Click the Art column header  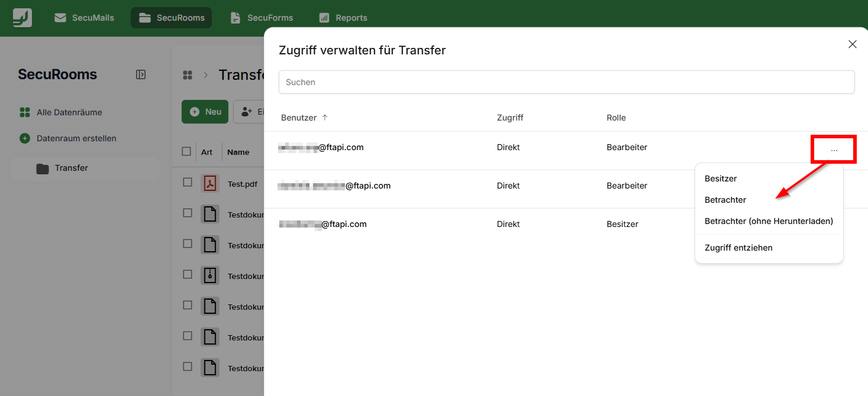tap(206, 152)
